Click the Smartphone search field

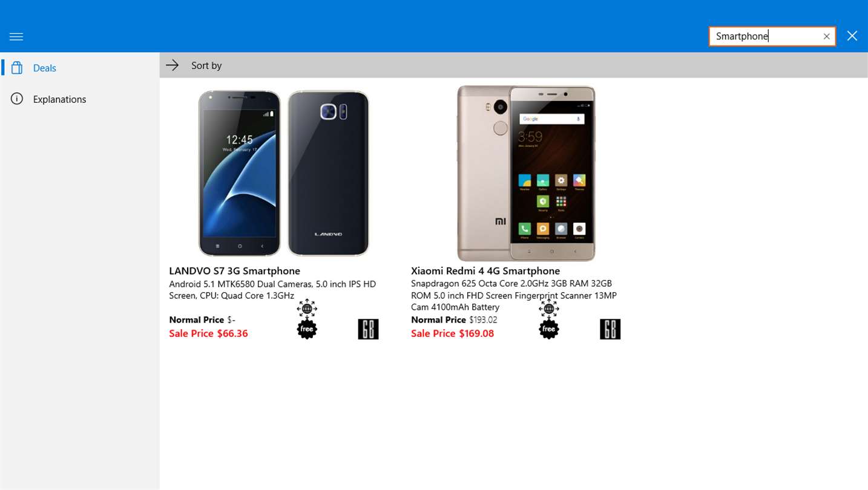coord(765,36)
